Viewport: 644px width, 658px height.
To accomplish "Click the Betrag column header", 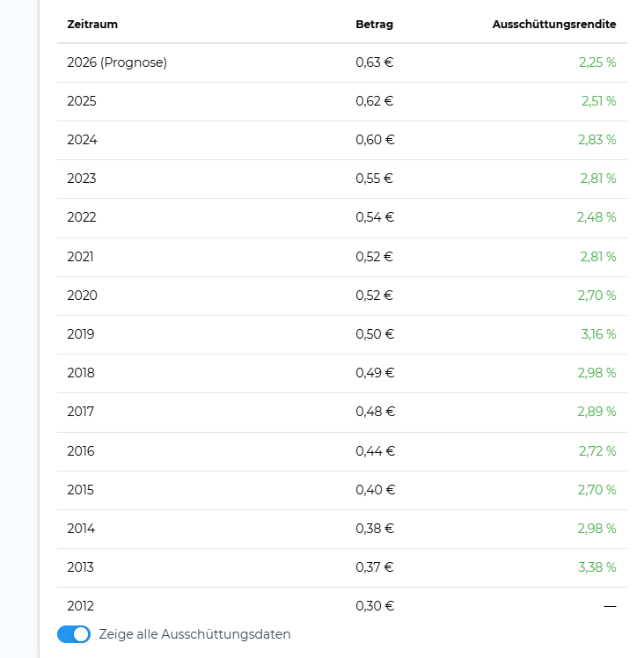I will tap(375, 25).
